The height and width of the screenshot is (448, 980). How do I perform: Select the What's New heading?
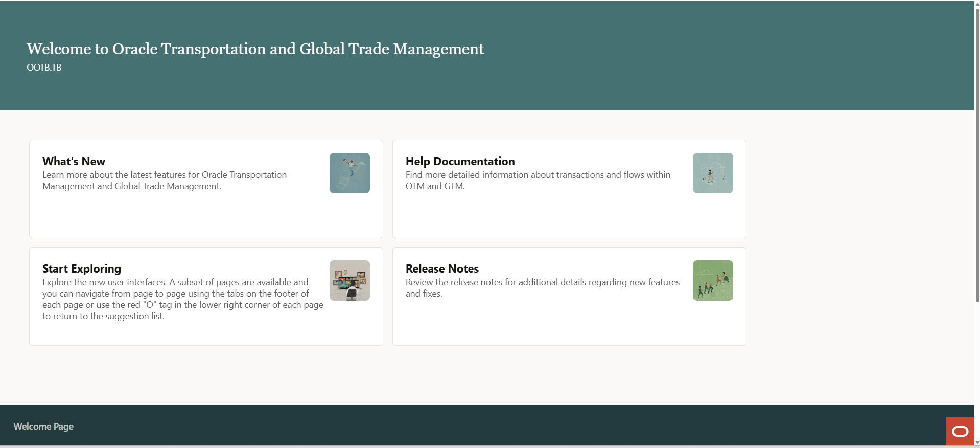74,161
